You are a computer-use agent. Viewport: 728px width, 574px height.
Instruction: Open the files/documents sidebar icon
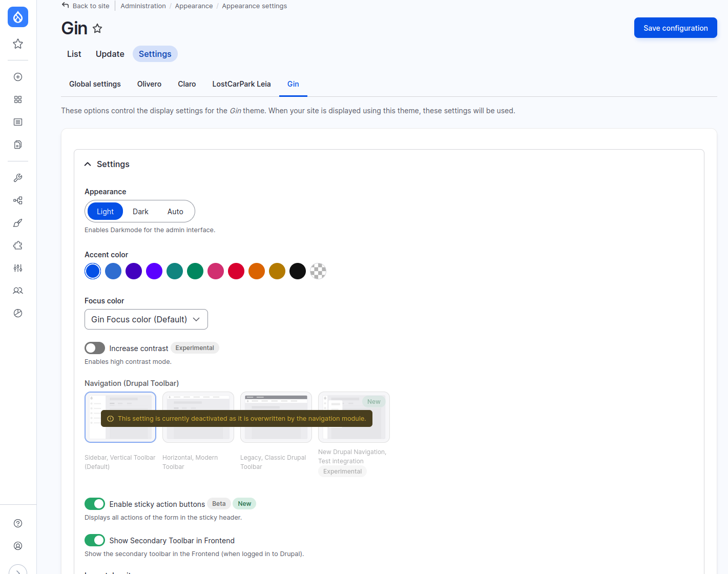pos(18,145)
